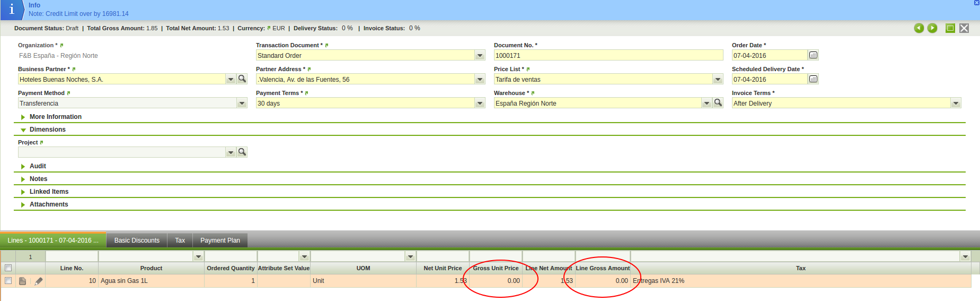Click the Project search magnifier icon
Screen dimensions: 980x301
tap(242, 152)
